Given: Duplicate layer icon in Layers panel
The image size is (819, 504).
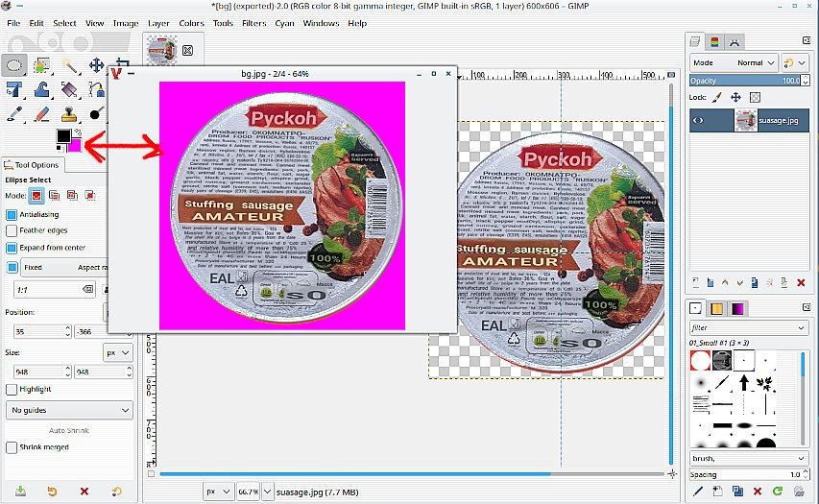Looking at the screenshot, I should (755, 282).
